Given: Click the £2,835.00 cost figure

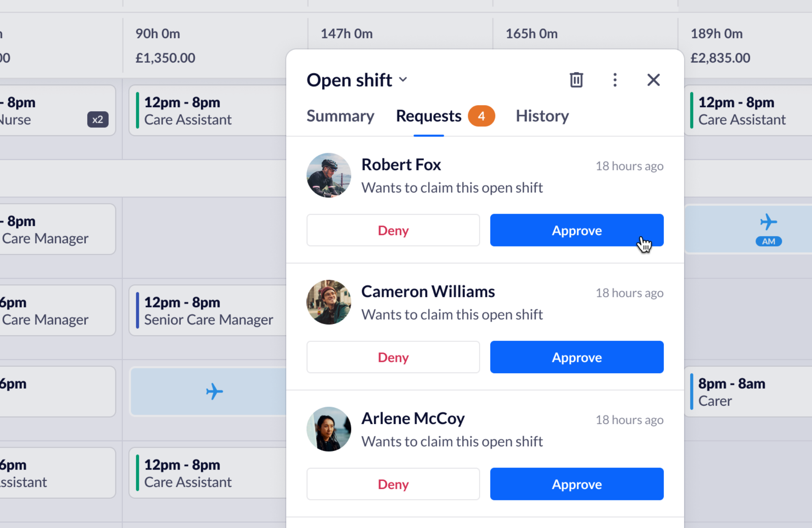Looking at the screenshot, I should click(x=720, y=58).
